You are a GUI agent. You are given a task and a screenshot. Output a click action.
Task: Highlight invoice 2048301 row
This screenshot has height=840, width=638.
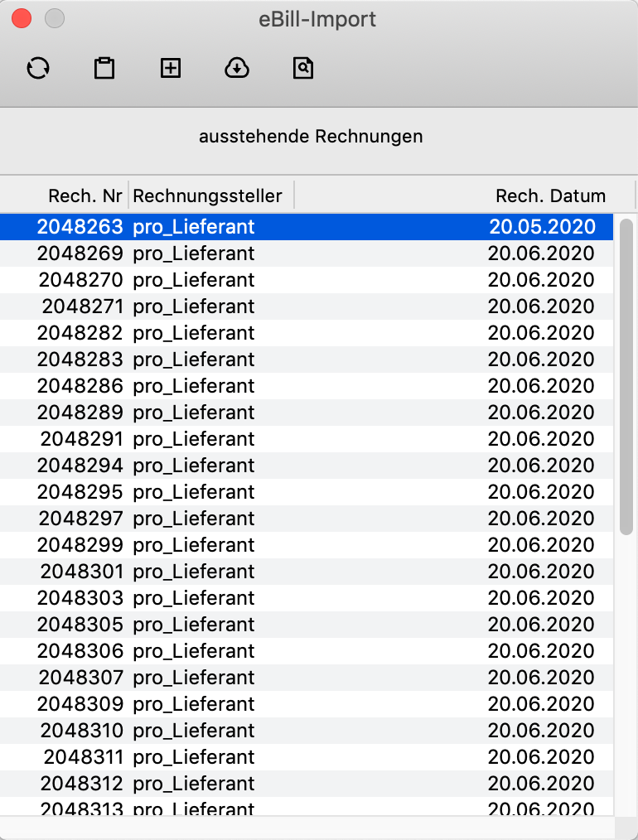307,572
